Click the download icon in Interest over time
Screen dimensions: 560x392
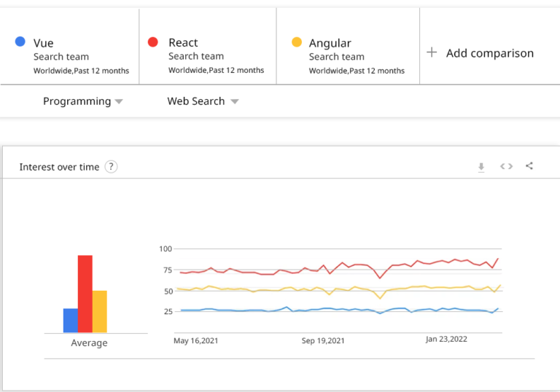coord(481,167)
